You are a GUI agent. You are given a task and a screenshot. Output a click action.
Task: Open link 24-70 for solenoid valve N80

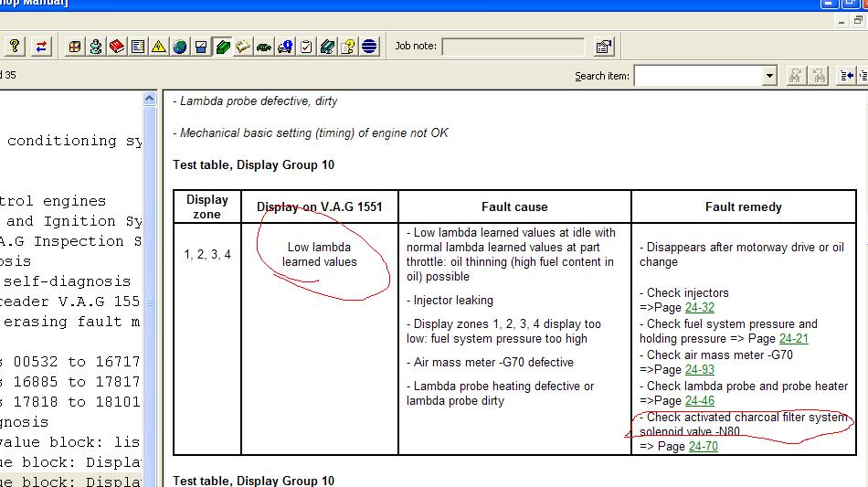[703, 447]
